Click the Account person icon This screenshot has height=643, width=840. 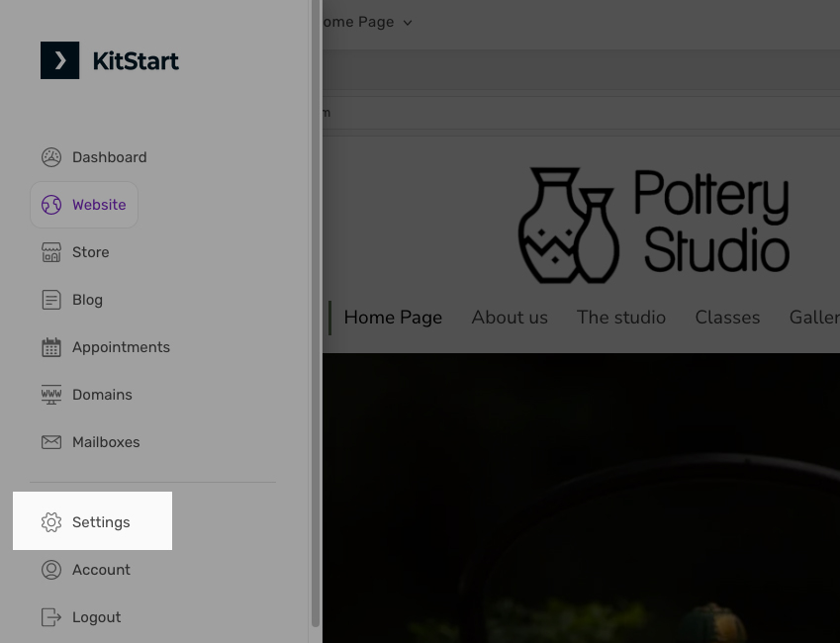[51, 570]
